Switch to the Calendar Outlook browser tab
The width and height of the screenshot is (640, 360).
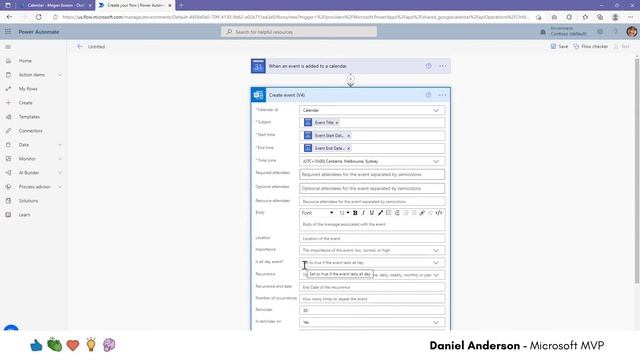coord(55,5)
